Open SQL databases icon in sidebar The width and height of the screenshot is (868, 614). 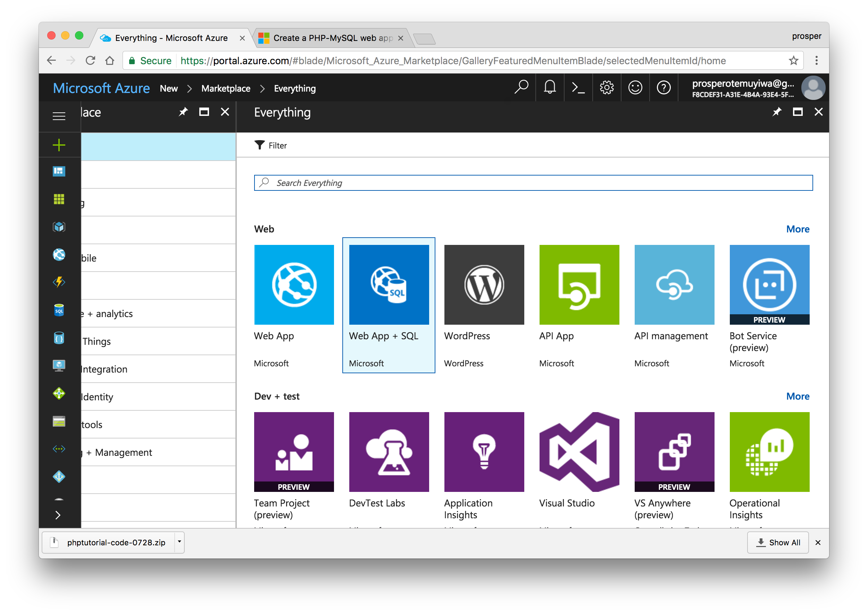59,310
